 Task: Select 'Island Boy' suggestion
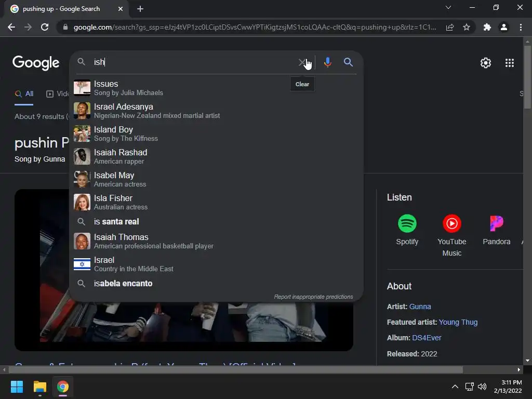pos(217,134)
